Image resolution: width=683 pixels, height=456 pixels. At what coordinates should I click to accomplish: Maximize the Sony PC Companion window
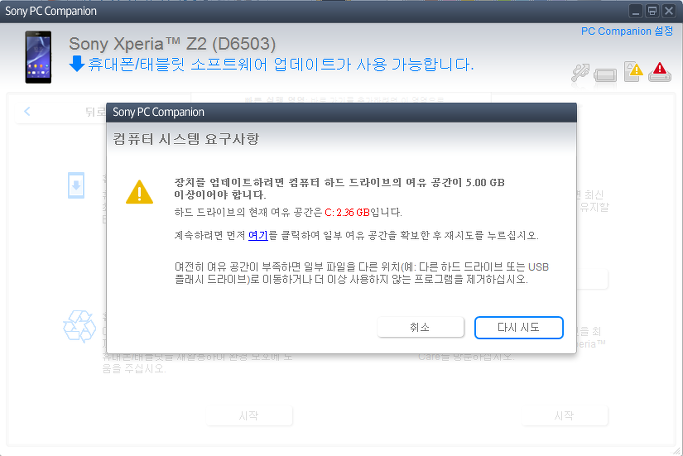click(x=652, y=11)
